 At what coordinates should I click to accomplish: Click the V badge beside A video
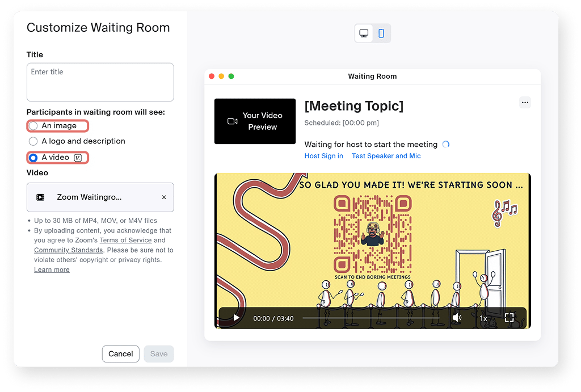click(x=78, y=158)
